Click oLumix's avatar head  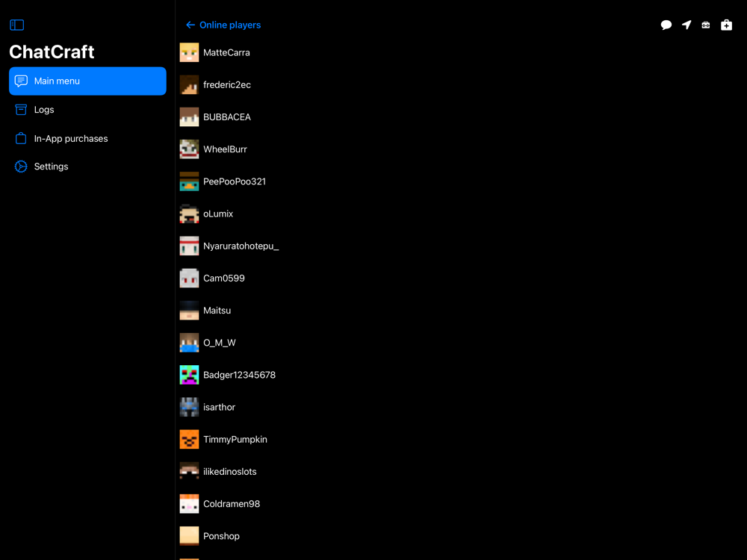(189, 214)
